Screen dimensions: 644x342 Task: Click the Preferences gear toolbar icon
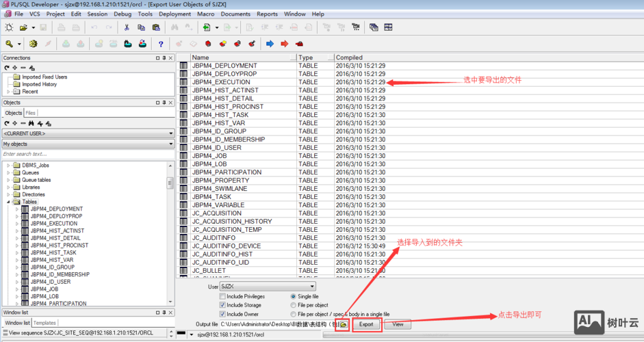click(33, 44)
